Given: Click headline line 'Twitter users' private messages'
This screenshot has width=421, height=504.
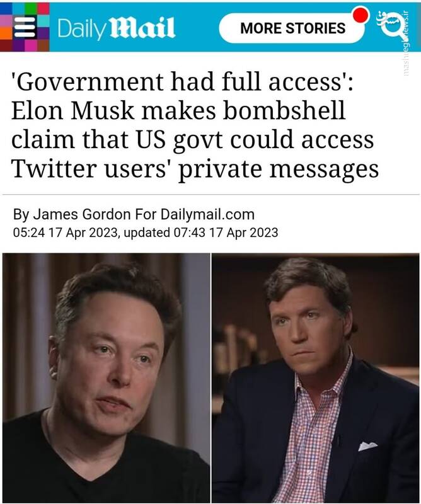Looking at the screenshot, I should 195,169.
